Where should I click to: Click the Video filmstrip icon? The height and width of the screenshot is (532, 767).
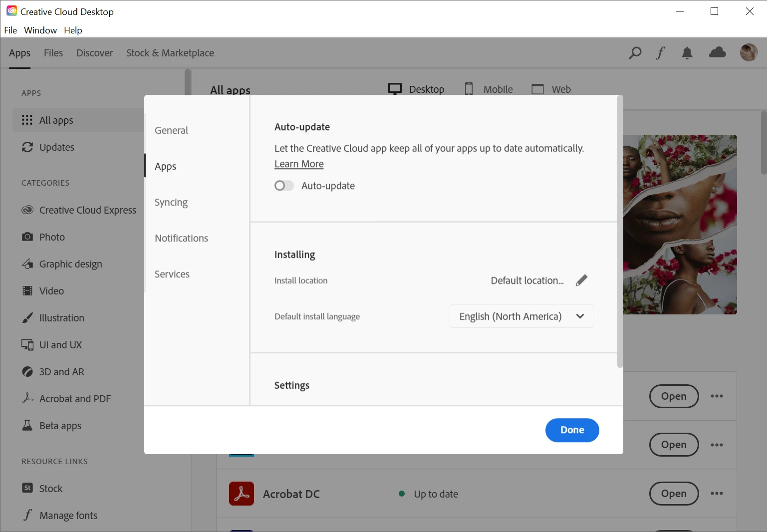[x=27, y=290]
